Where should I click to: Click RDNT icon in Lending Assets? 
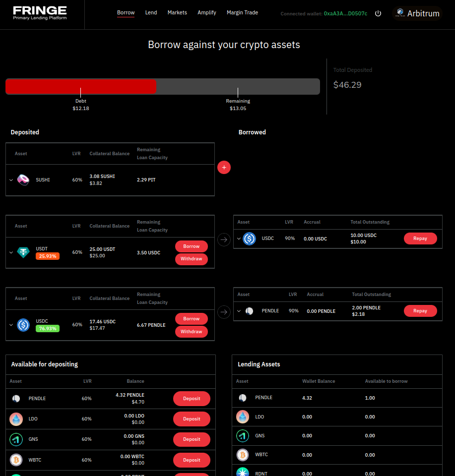pos(242,472)
